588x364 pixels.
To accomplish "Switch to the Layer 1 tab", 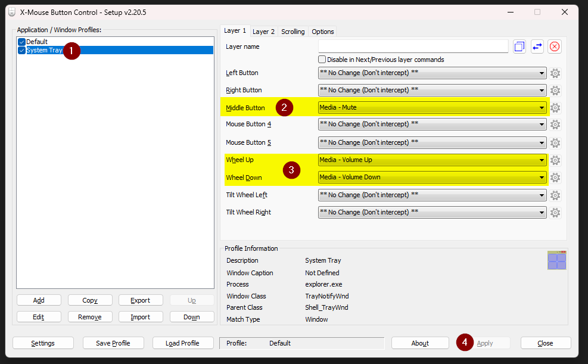I will [x=235, y=31].
